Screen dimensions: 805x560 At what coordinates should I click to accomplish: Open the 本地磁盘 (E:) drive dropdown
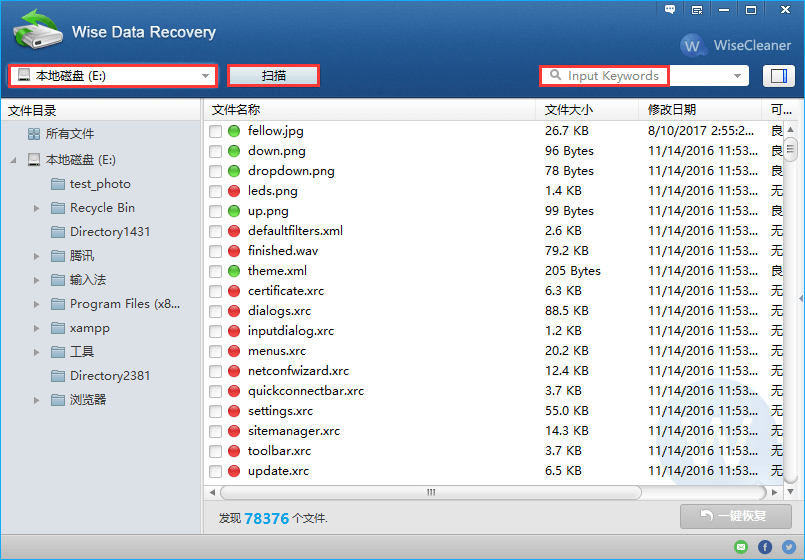click(x=112, y=76)
